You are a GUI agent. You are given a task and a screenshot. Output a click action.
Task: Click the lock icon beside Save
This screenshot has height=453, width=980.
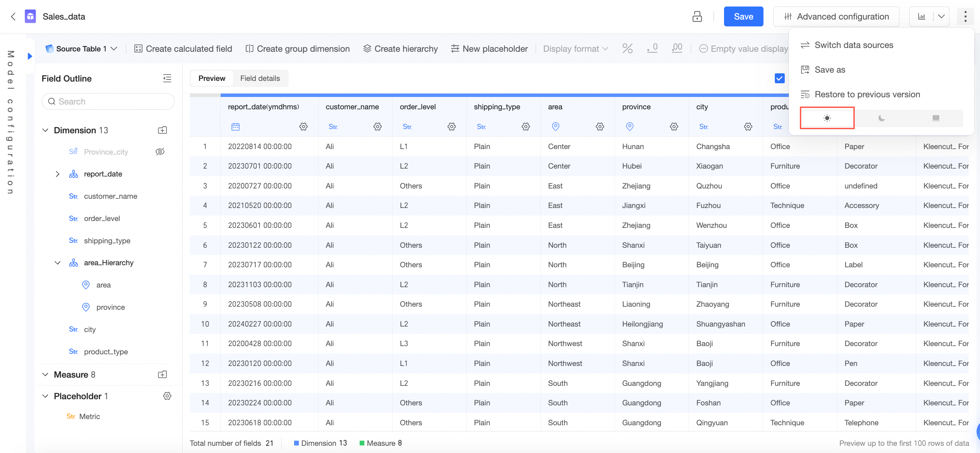(697, 16)
